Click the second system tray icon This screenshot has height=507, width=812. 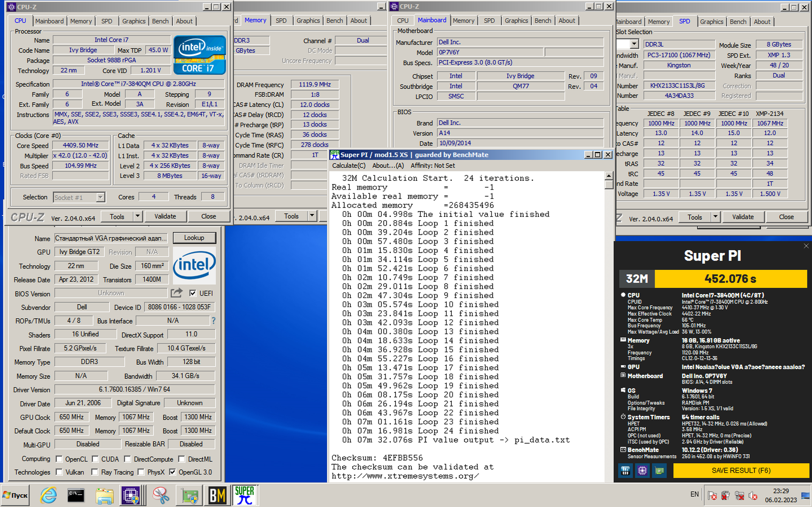[x=726, y=496]
